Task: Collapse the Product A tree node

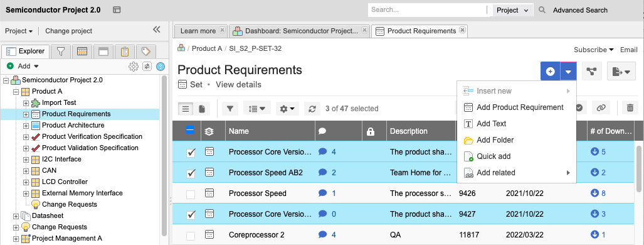Action: point(16,92)
